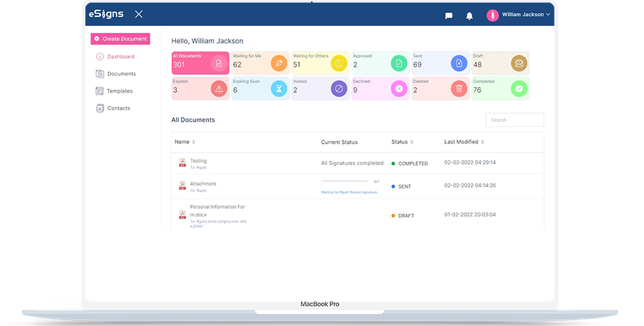Click the Voided card icon
The width and height of the screenshot is (644, 326).
pyautogui.click(x=339, y=88)
